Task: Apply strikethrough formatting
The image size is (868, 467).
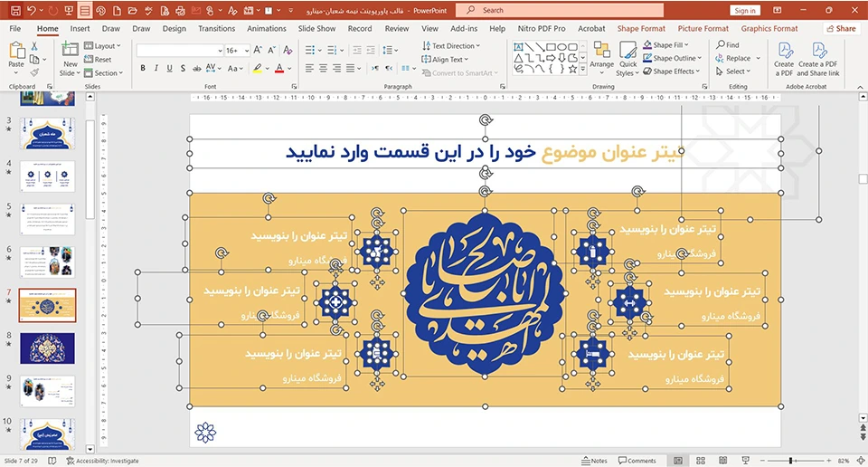Action: pos(196,68)
